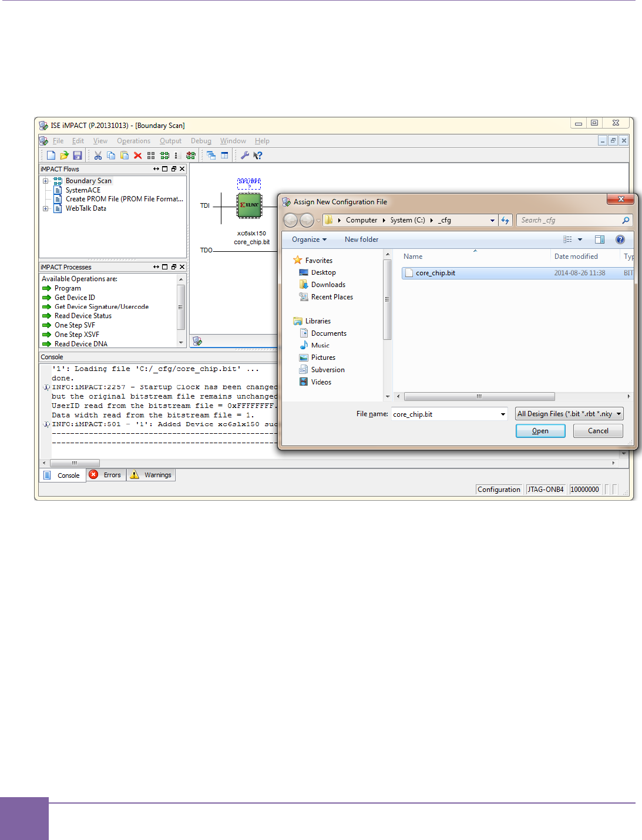This screenshot has height=840, width=642.
Task: Click the Open button
Action: point(540,431)
